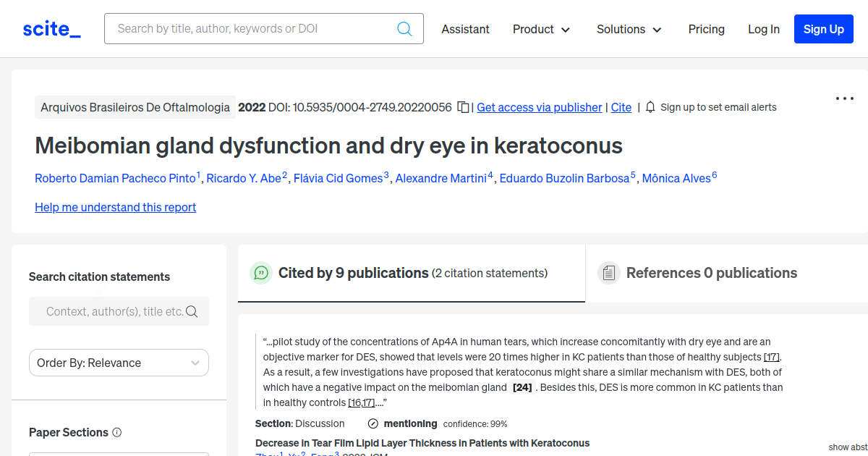868x456 pixels.
Task: Open the Assistant menu item
Action: tap(465, 29)
